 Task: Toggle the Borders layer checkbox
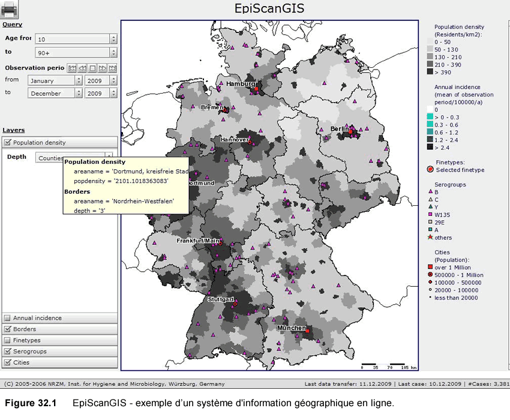(x=8, y=329)
